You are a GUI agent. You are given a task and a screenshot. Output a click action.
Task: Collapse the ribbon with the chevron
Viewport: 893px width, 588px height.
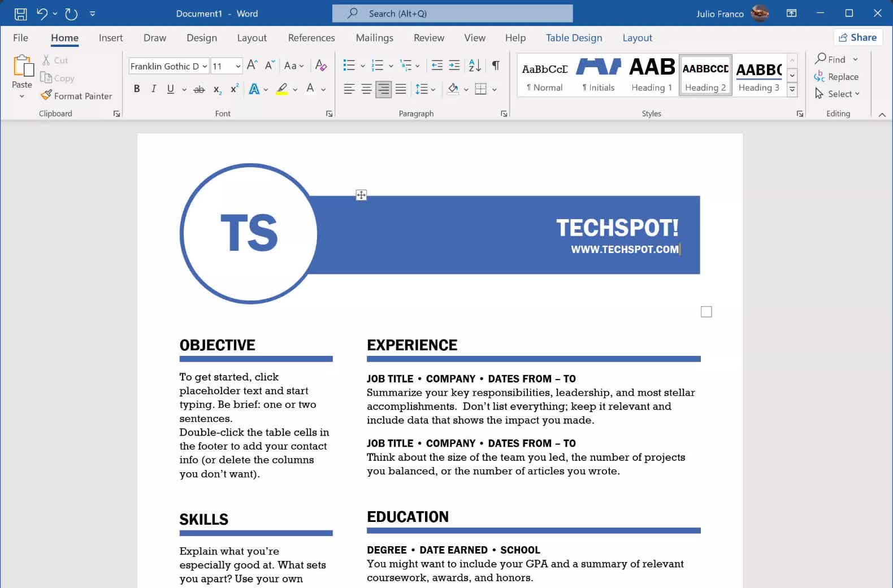point(882,115)
